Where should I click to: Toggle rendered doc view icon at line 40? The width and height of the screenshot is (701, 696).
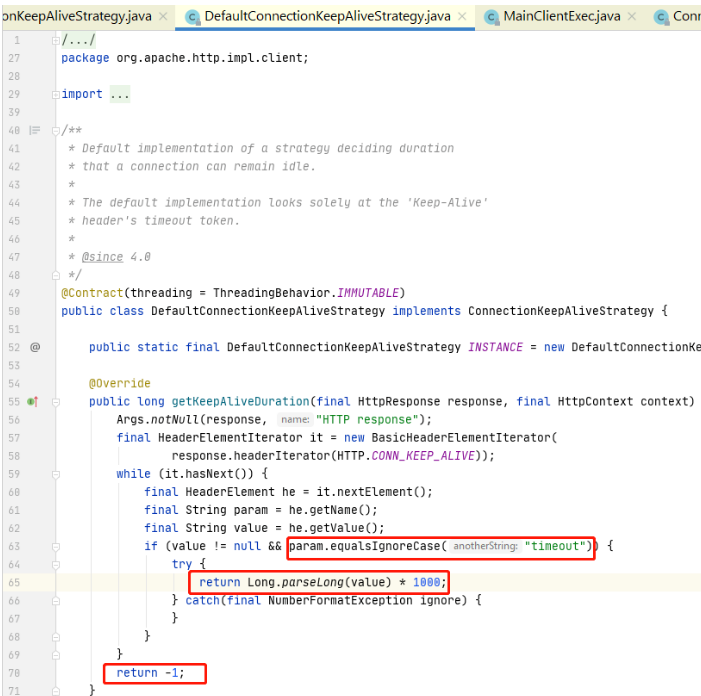tap(34, 131)
